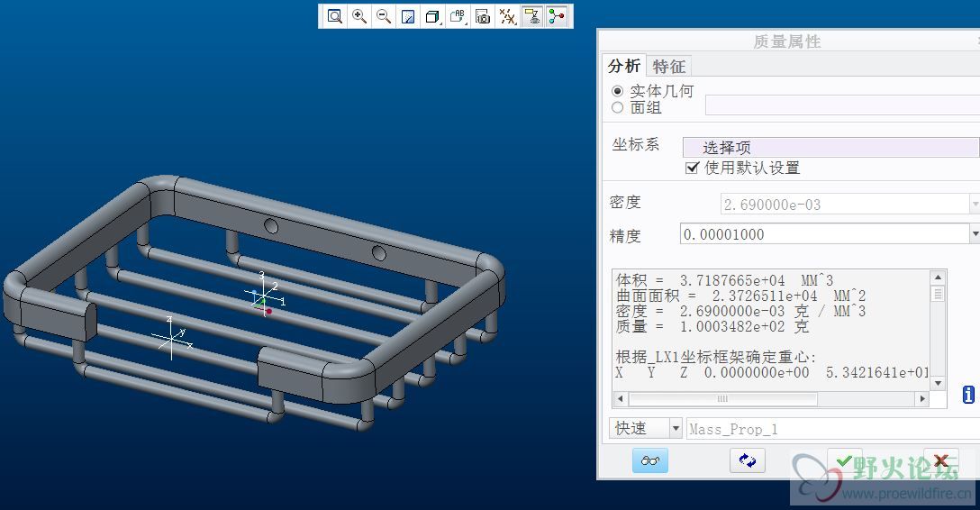The width and height of the screenshot is (980, 510).
Task: Click the 面组 quilt collector field
Action: pos(842,105)
